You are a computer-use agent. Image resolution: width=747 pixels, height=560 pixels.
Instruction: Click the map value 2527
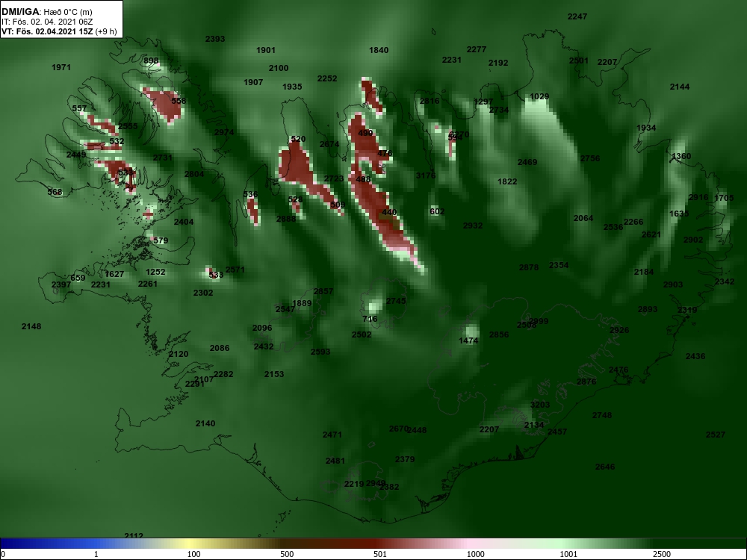click(716, 435)
